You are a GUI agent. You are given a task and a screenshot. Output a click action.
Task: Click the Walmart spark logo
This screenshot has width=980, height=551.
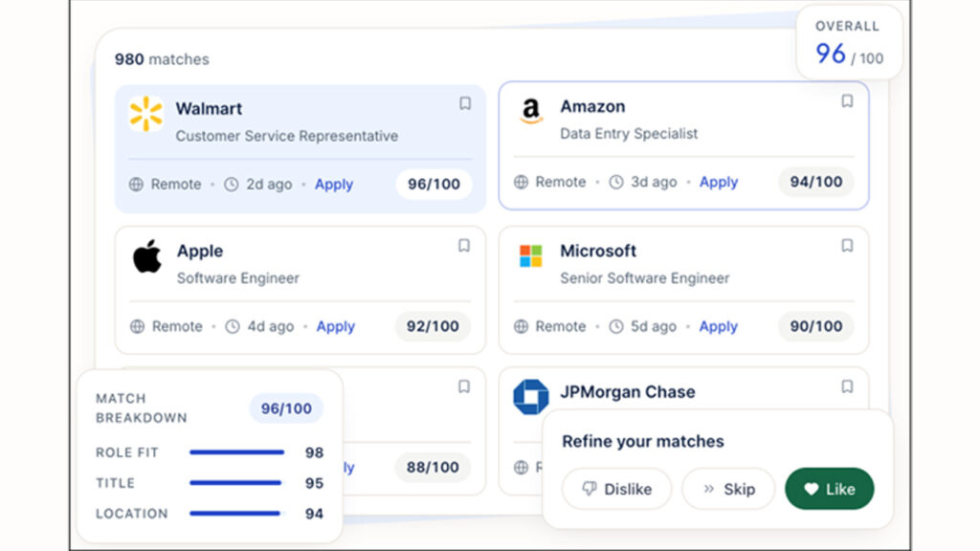pyautogui.click(x=145, y=114)
